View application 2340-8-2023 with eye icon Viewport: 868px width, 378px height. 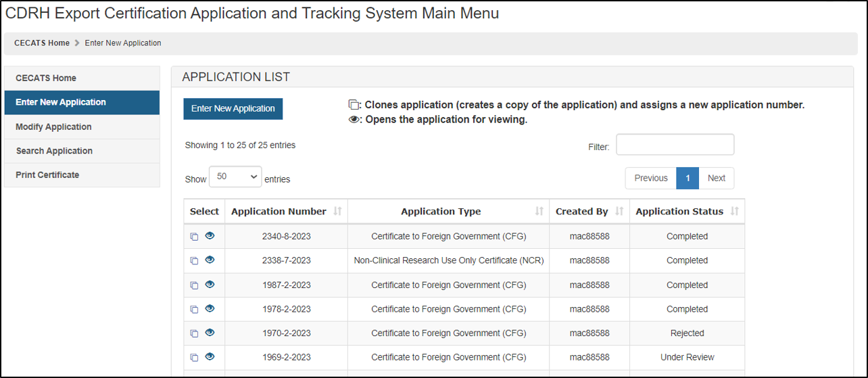click(x=210, y=236)
